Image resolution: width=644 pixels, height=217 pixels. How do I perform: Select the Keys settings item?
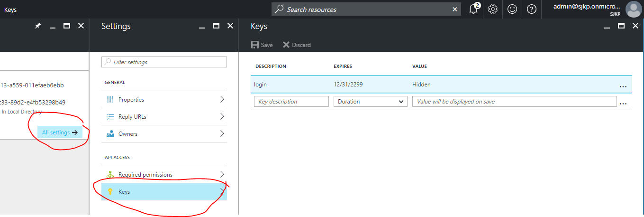click(164, 192)
